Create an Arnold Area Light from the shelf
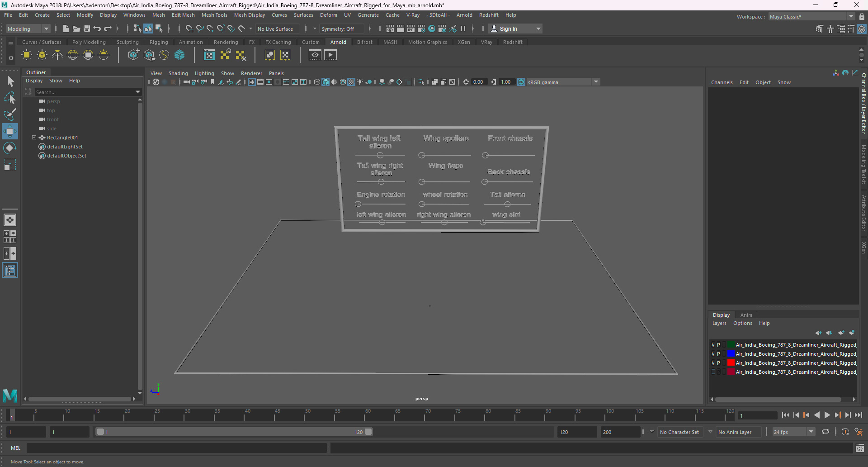 point(27,55)
